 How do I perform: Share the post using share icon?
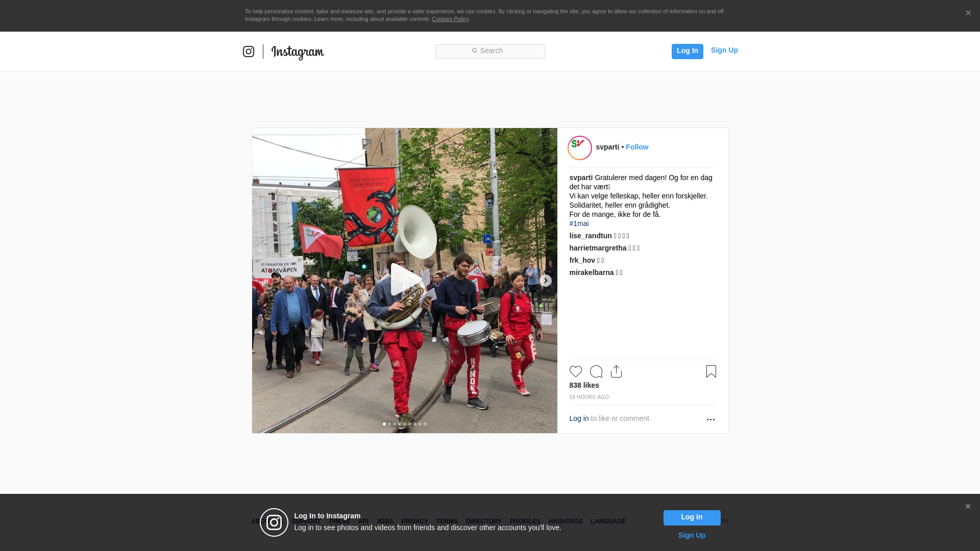coord(616,371)
